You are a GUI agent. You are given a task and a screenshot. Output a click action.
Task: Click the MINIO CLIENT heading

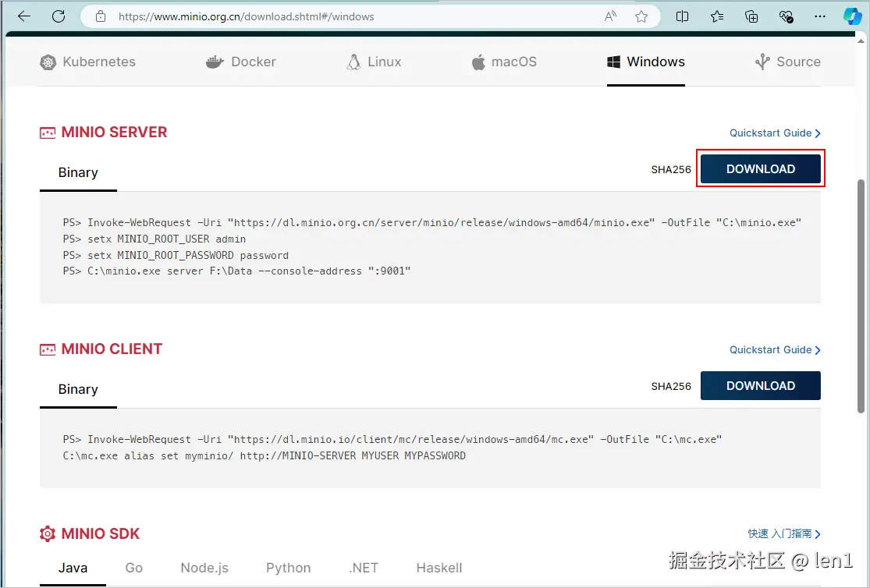(112, 349)
